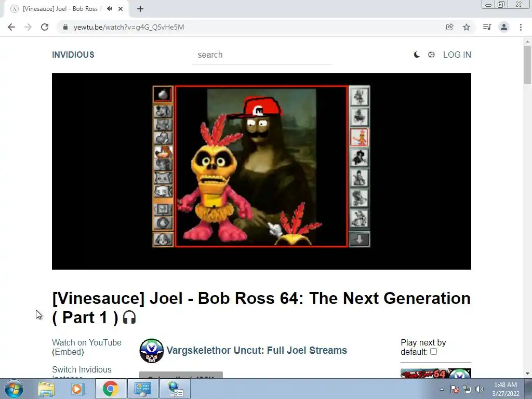Click scrollbar down arrow
The height and width of the screenshot is (399, 532).
[x=528, y=374]
